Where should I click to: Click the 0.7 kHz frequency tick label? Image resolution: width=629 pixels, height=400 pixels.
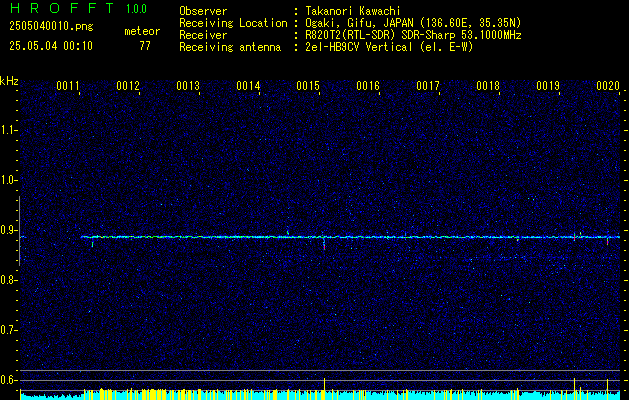click(8, 330)
